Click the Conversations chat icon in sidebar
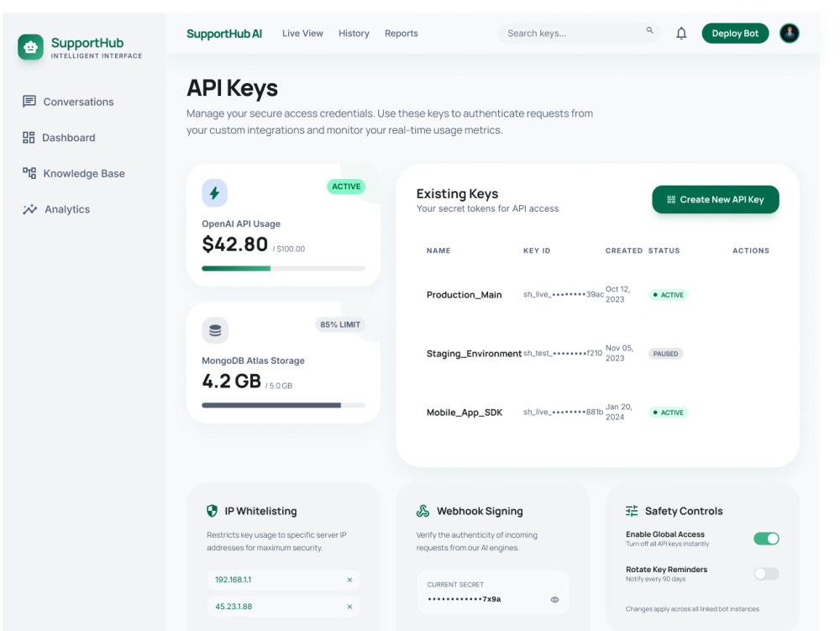The height and width of the screenshot is (631, 840). click(29, 101)
